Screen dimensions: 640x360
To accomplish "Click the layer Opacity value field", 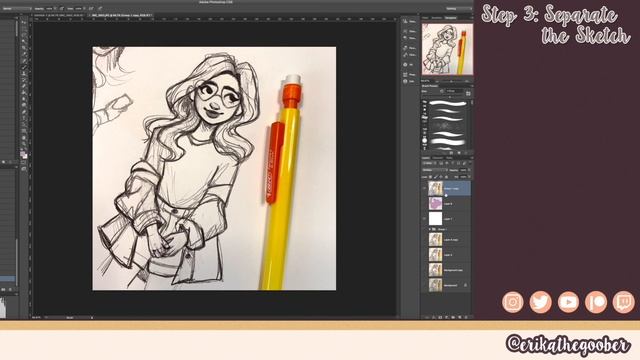I will pyautogui.click(x=463, y=170).
